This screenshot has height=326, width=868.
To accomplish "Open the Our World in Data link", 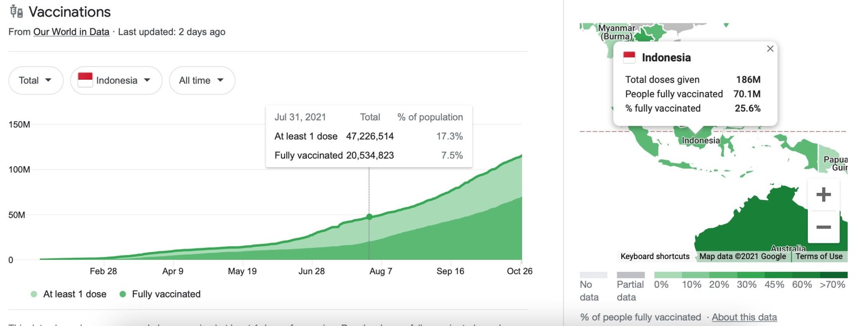I will 71,32.
